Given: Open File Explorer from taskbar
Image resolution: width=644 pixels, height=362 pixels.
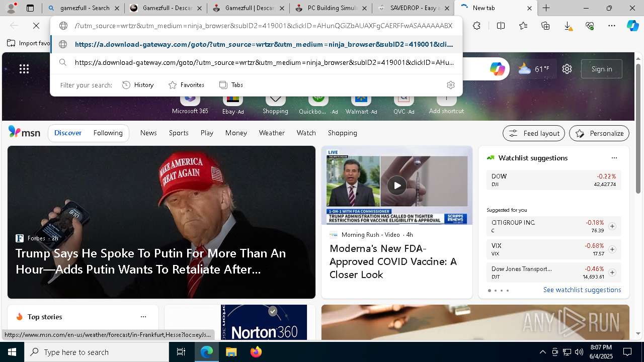Looking at the screenshot, I should click(231, 352).
